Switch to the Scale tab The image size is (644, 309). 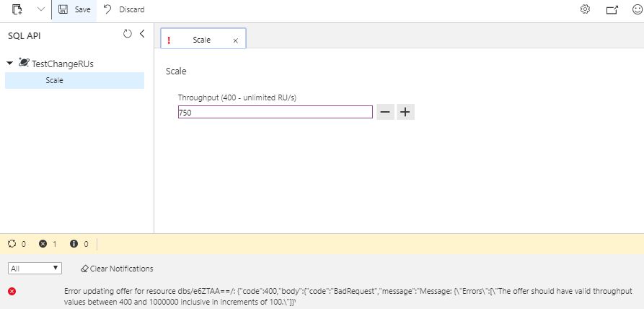pos(201,40)
